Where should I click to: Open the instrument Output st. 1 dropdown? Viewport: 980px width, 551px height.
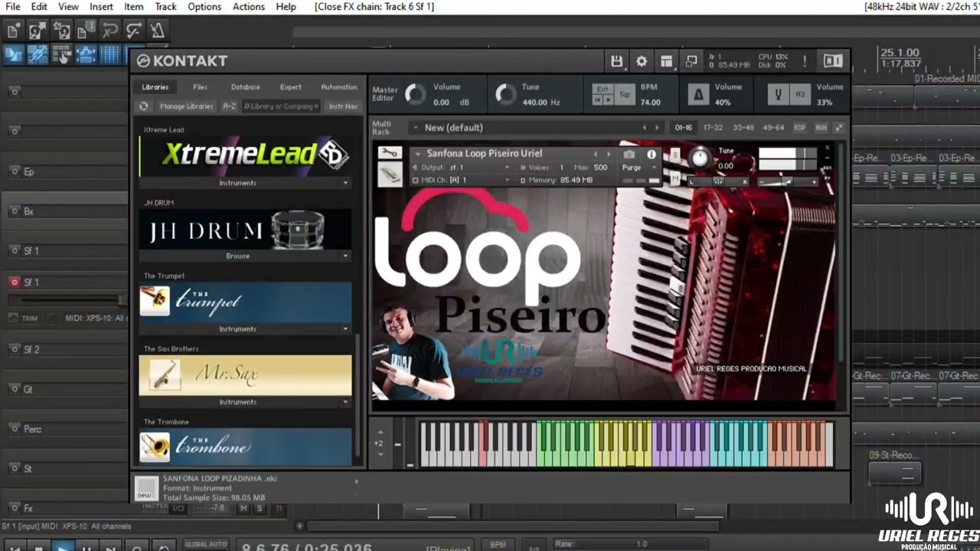click(x=506, y=168)
